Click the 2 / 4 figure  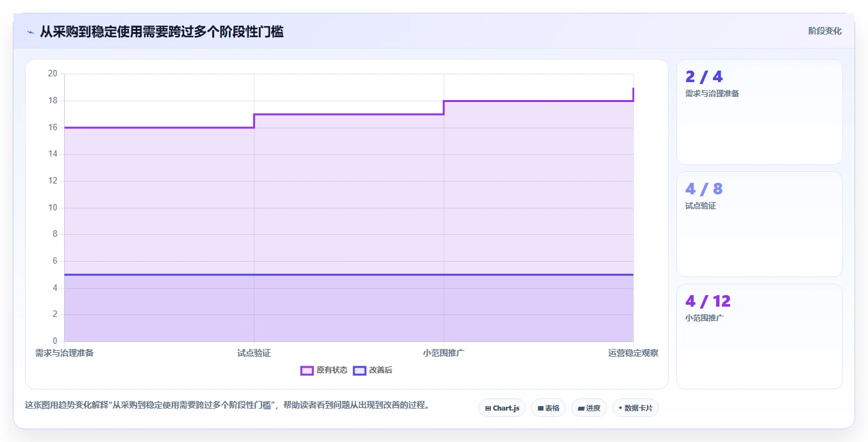(704, 77)
